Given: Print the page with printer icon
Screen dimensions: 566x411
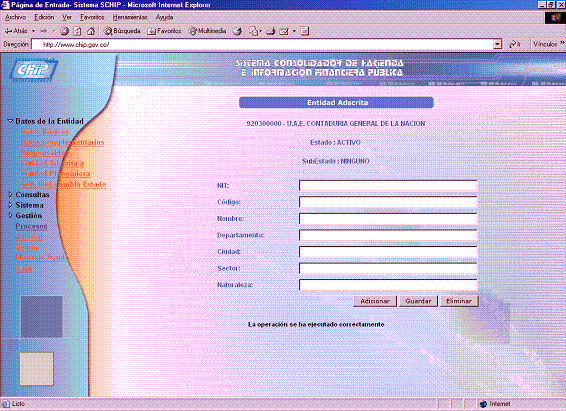Looking at the screenshot, I should [x=271, y=31].
